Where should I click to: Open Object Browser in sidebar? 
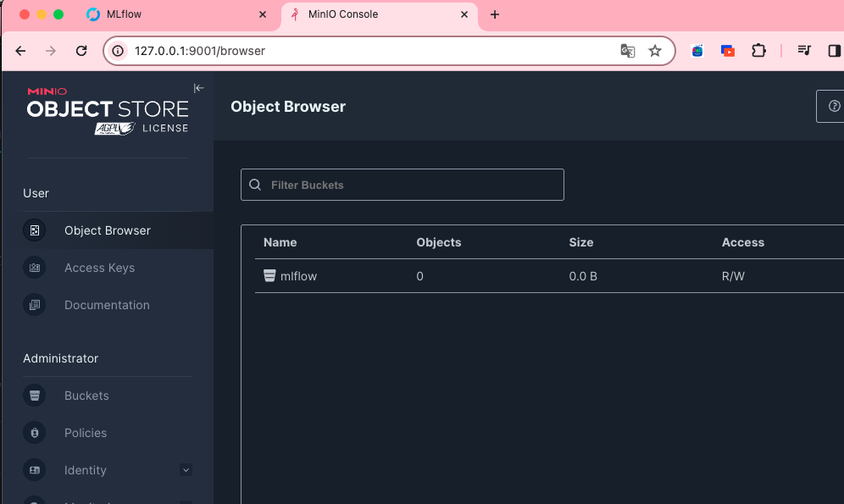pyautogui.click(x=107, y=230)
